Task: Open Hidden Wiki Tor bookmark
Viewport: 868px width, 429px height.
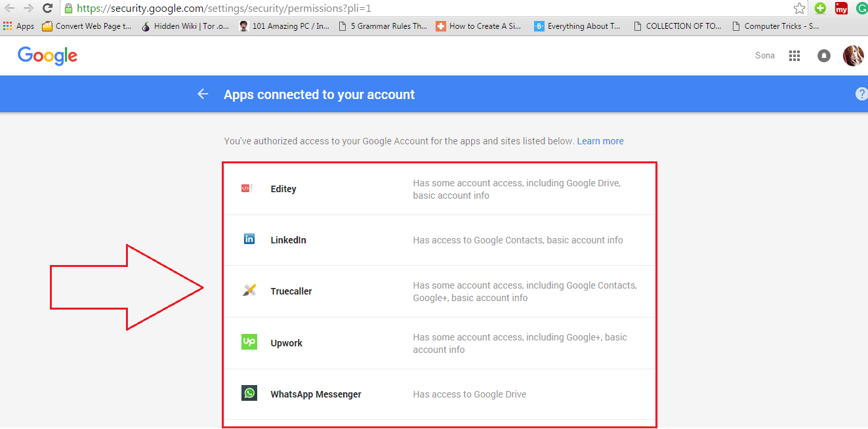Action: point(185,26)
